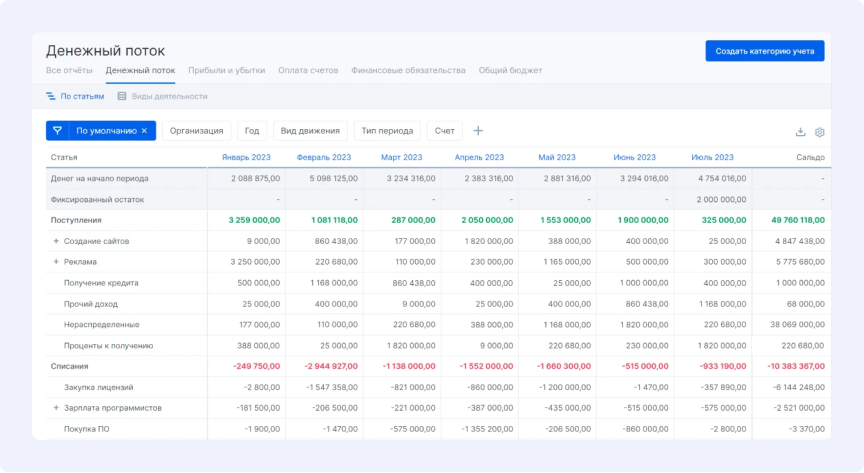The height and width of the screenshot is (473, 864).
Task: Expand the 'Создание сайтов' row
Action: tap(56, 241)
